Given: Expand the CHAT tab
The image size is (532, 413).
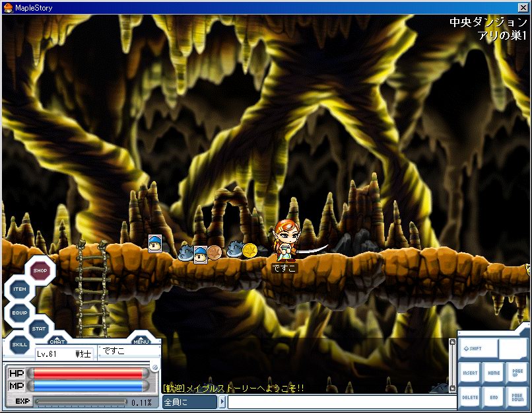Looking at the screenshot, I should point(57,341).
